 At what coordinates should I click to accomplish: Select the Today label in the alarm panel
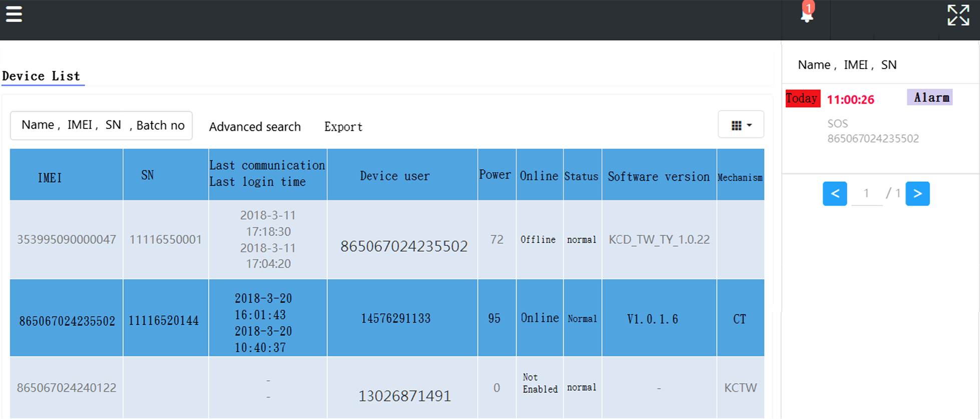click(803, 98)
